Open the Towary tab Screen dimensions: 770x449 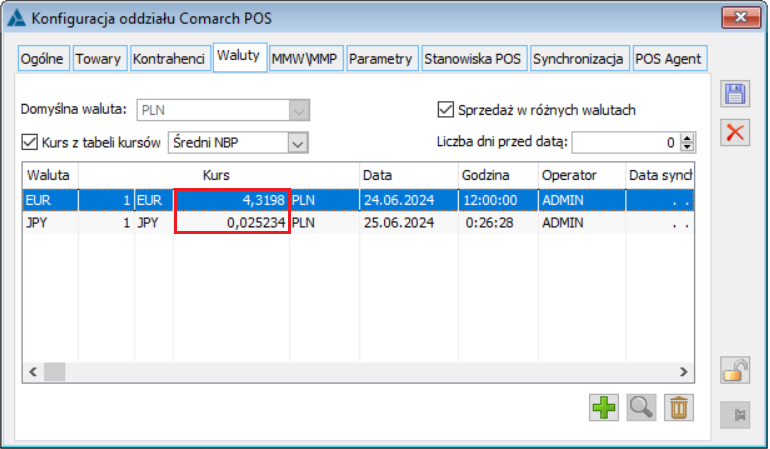(x=98, y=58)
